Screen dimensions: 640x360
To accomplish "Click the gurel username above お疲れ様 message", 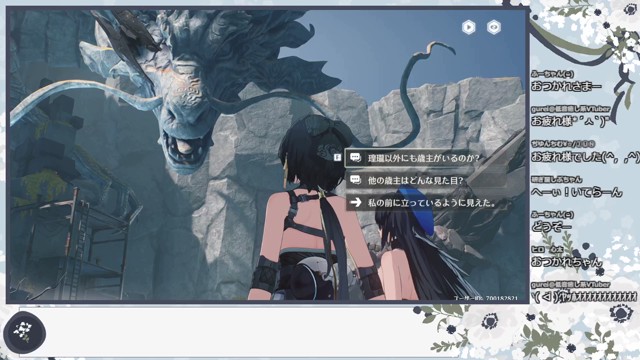I will (570, 109).
